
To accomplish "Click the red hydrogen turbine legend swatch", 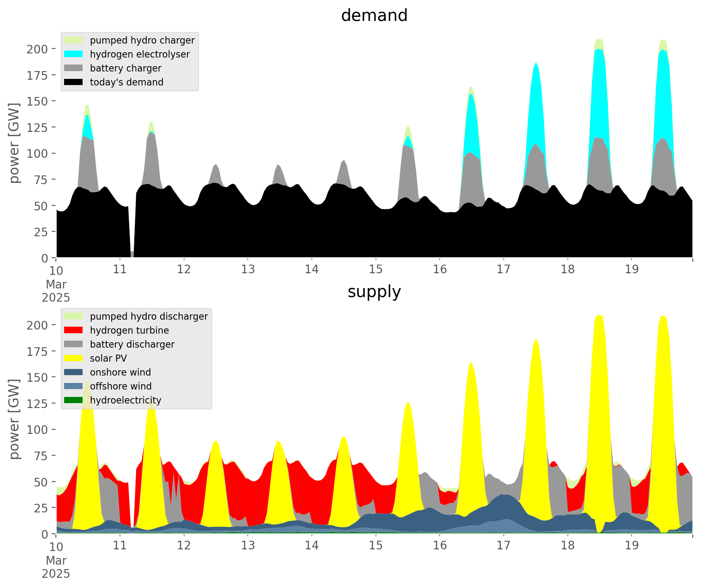I will (74, 330).
